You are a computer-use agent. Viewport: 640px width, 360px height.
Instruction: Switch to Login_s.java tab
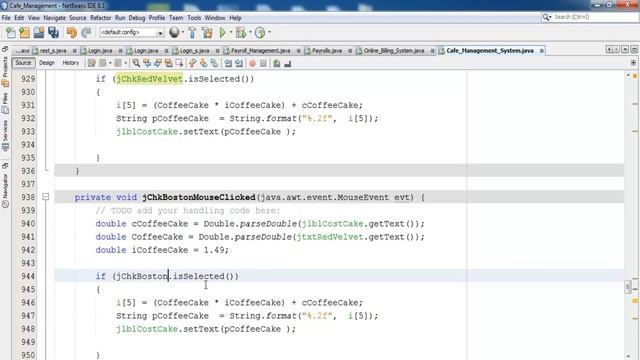(194, 51)
